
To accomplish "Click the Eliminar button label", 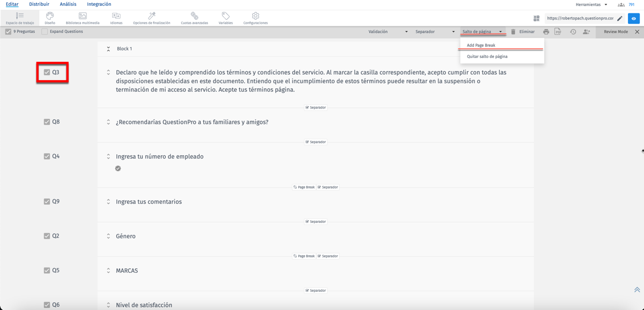I will tap(527, 32).
